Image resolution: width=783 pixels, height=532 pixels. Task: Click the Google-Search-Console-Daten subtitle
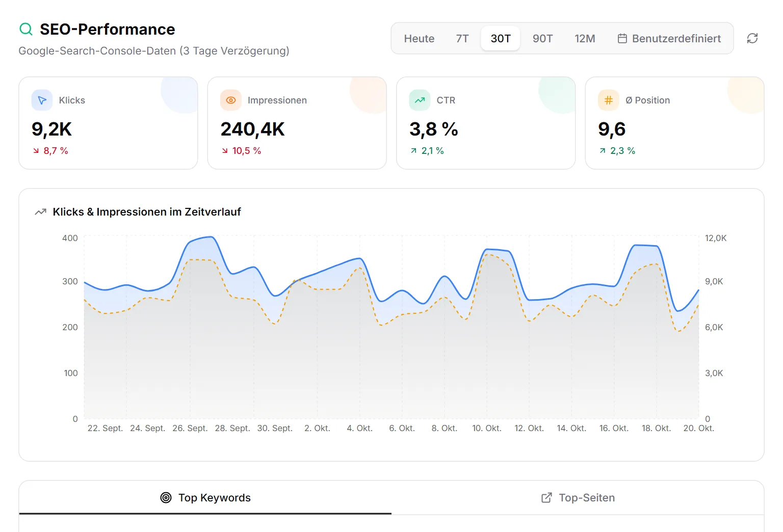pos(154,51)
